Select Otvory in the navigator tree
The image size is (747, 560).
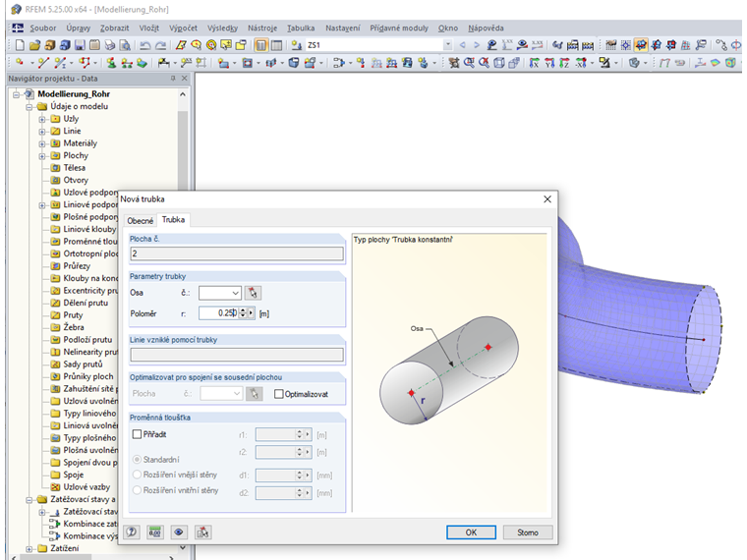[76, 180]
